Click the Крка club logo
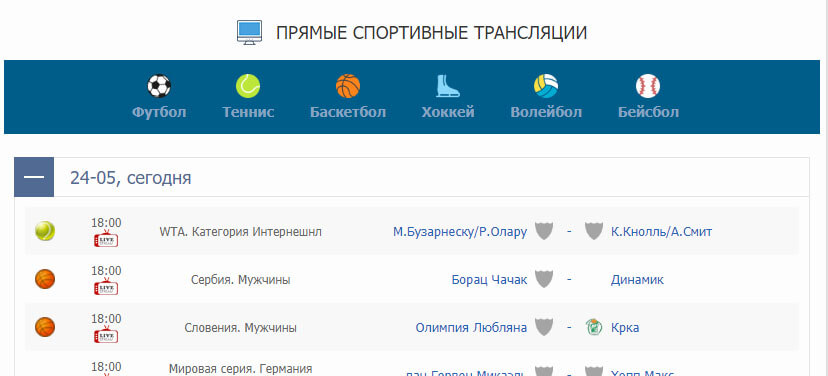 point(594,327)
